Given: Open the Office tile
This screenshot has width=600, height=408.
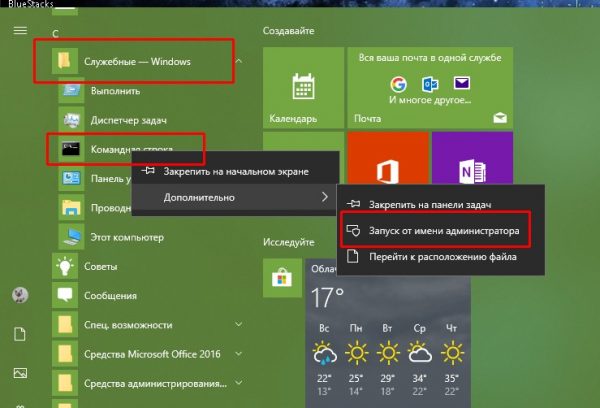Looking at the screenshot, I should click(388, 158).
